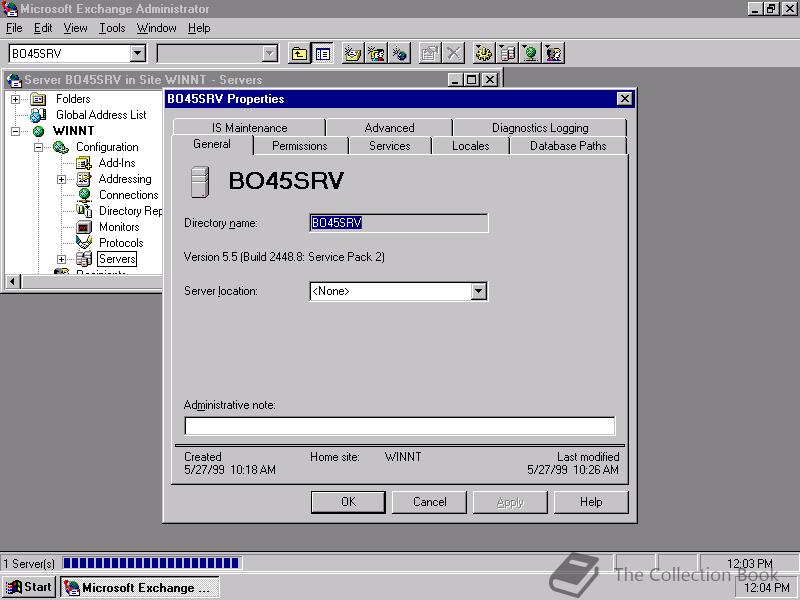The image size is (800, 600).
Task: Click the Up One Level folder toolbar icon
Action: click(x=299, y=53)
